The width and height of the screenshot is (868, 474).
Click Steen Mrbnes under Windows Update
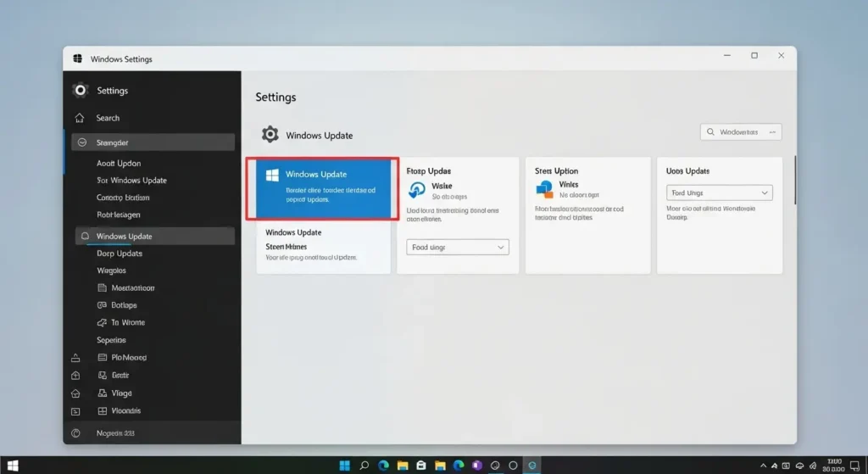point(287,247)
